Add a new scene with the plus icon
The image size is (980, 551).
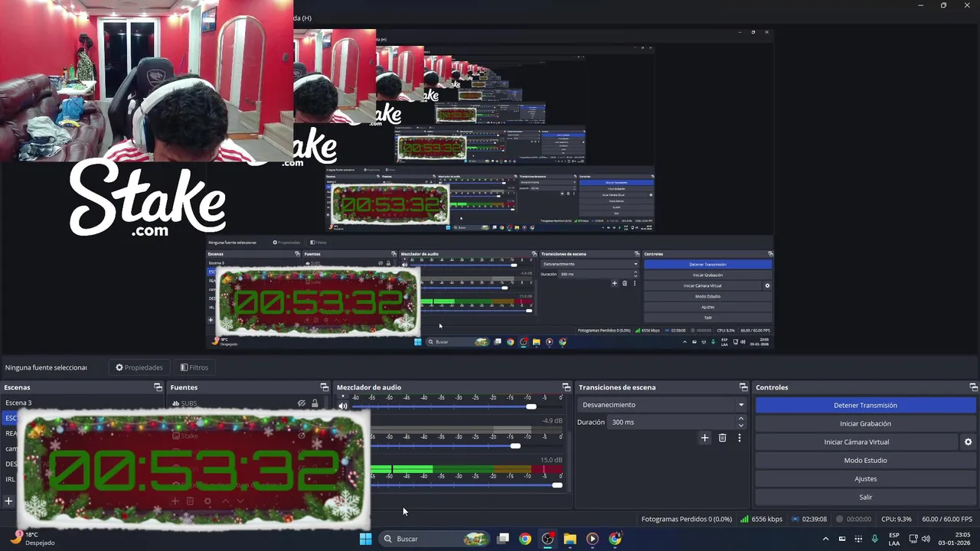pos(8,501)
